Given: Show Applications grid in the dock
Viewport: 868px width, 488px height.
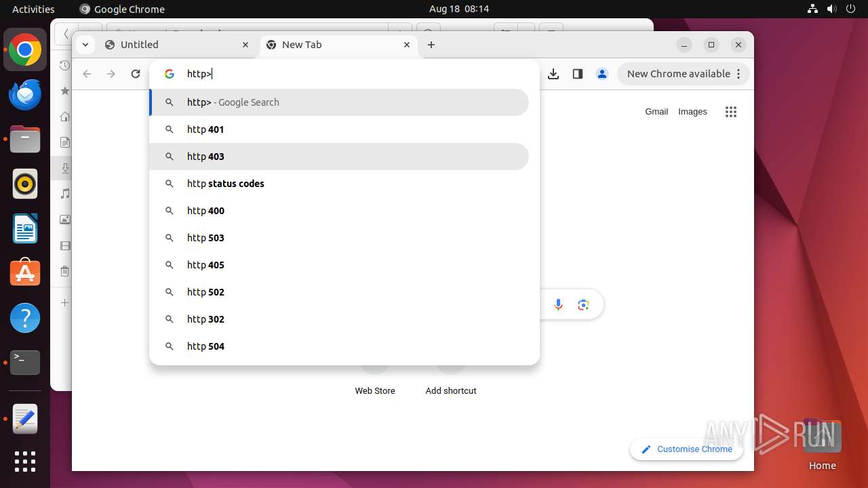Looking at the screenshot, I should [x=25, y=462].
